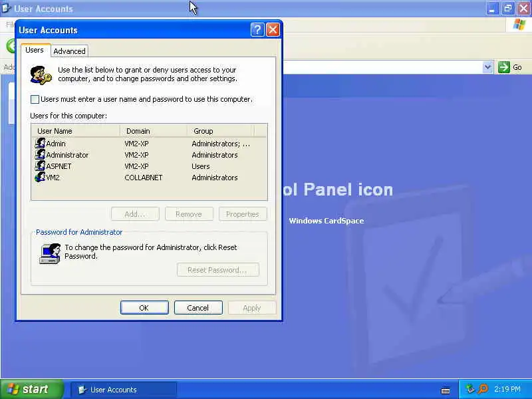Click the VM2 domain user globe icon

pos(40,177)
